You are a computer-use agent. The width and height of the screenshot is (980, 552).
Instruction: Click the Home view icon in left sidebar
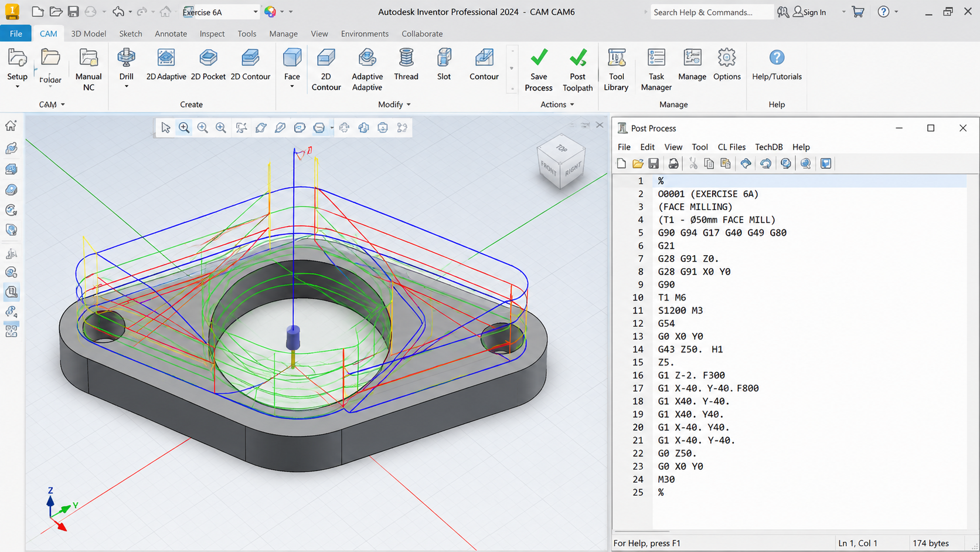[11, 126]
